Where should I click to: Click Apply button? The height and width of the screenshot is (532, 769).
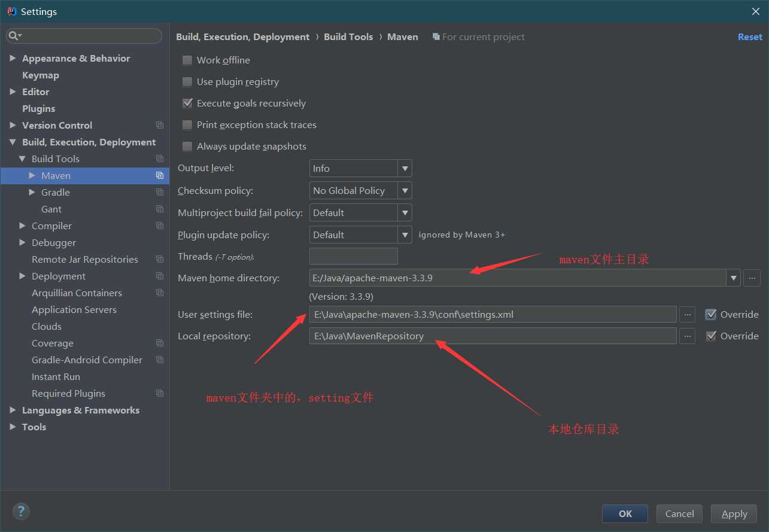(x=734, y=513)
